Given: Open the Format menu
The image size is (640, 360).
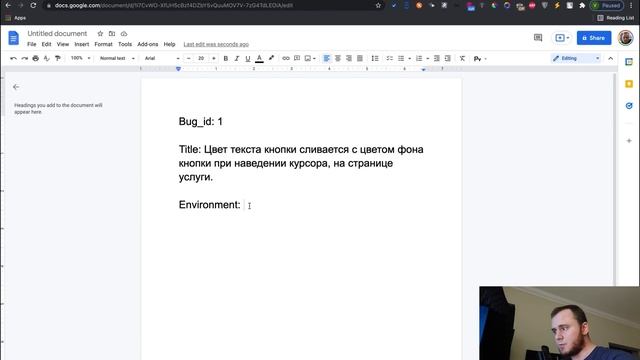Looking at the screenshot, I should point(103,44).
